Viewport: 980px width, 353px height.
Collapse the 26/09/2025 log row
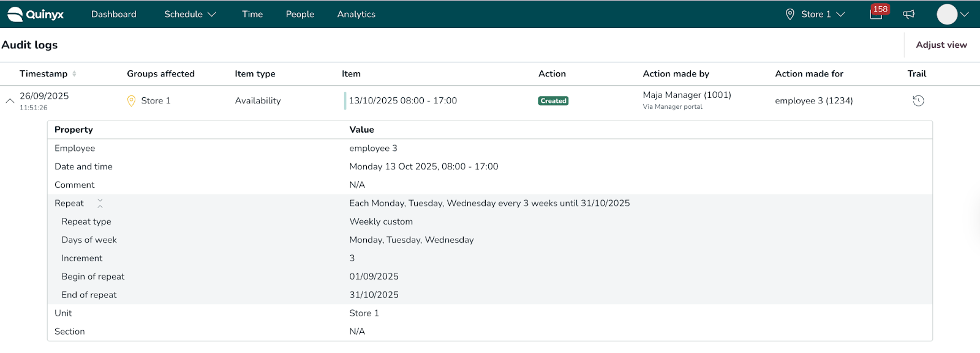pos(10,101)
